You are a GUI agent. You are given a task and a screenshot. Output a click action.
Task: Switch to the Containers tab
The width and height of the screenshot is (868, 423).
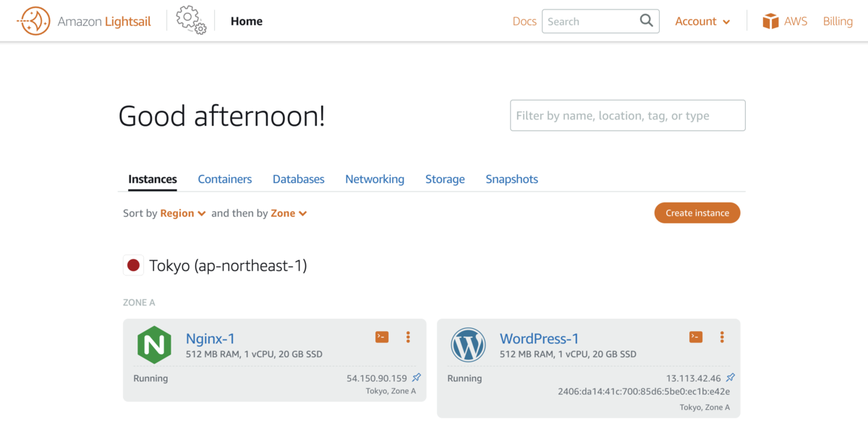tap(225, 179)
